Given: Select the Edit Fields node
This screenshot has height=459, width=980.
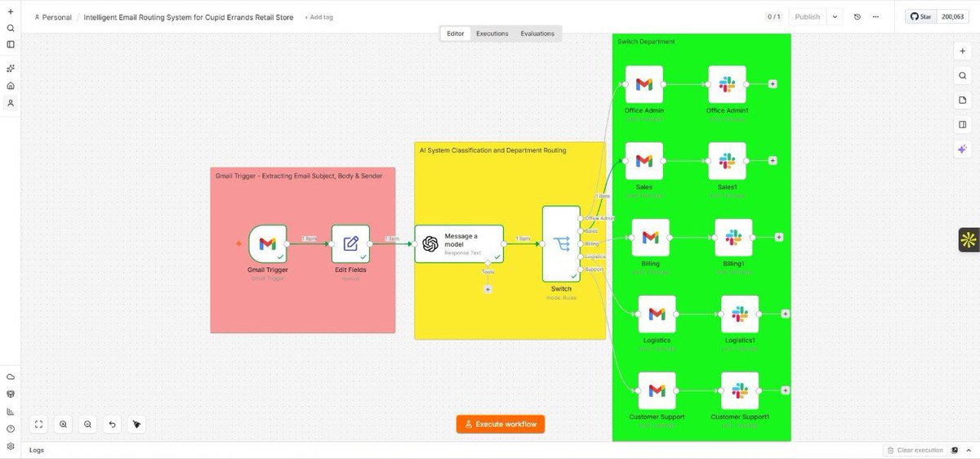Looking at the screenshot, I should 350,243.
